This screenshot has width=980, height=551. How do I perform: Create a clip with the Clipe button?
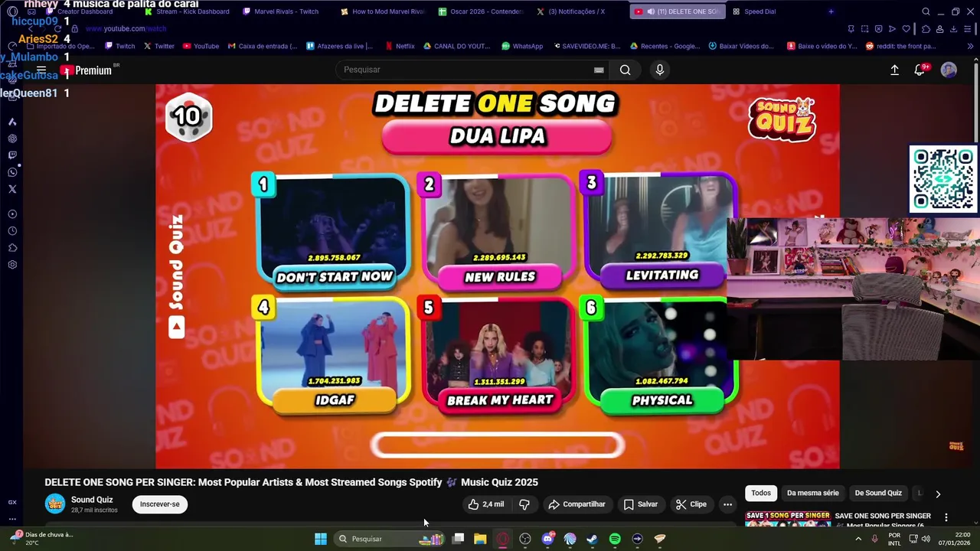click(x=691, y=504)
